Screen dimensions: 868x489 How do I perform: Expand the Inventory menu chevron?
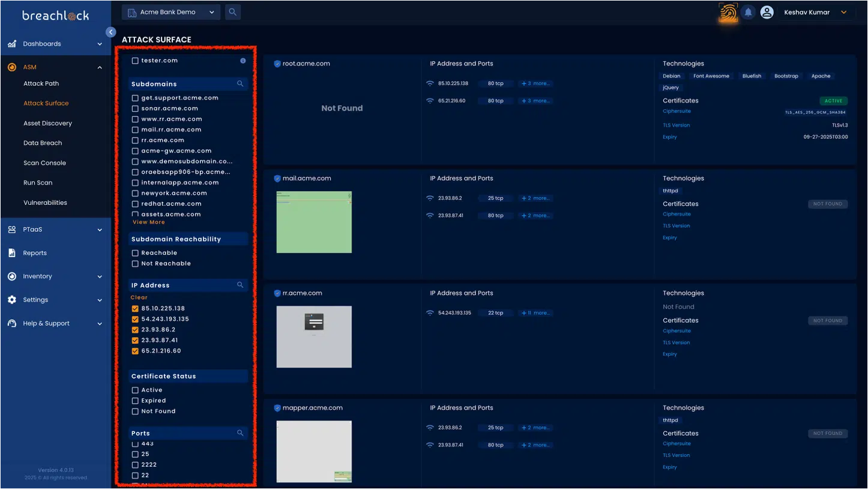tap(100, 276)
